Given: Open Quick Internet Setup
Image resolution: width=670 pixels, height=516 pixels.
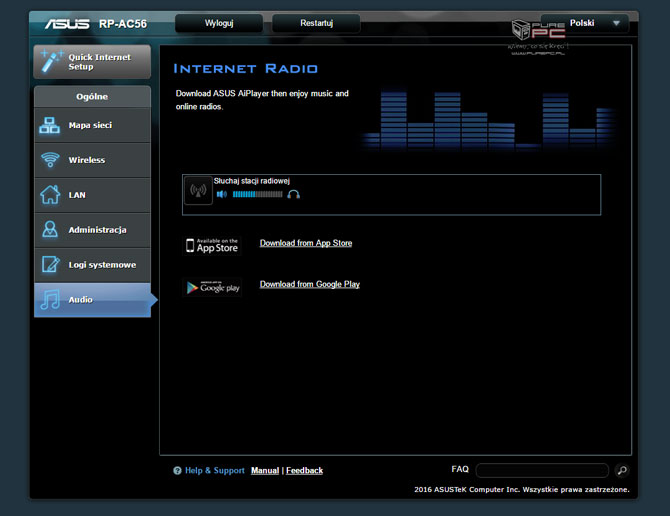Looking at the screenshot, I should click(x=92, y=62).
